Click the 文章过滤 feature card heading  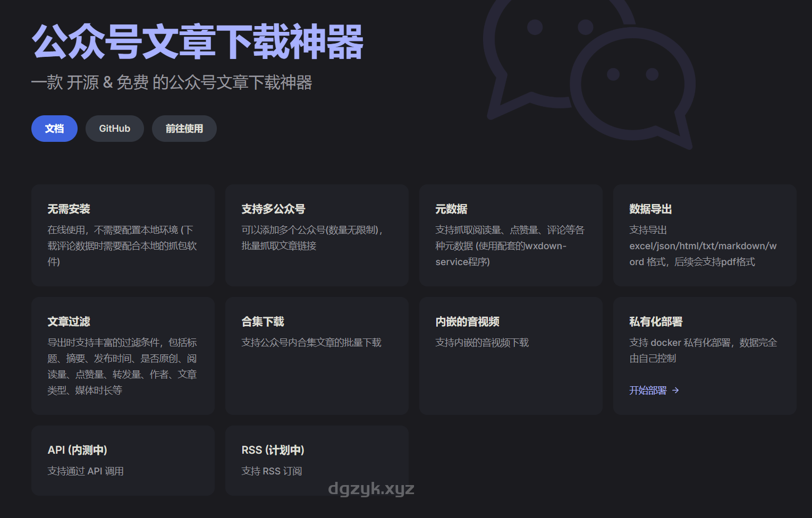(x=69, y=321)
